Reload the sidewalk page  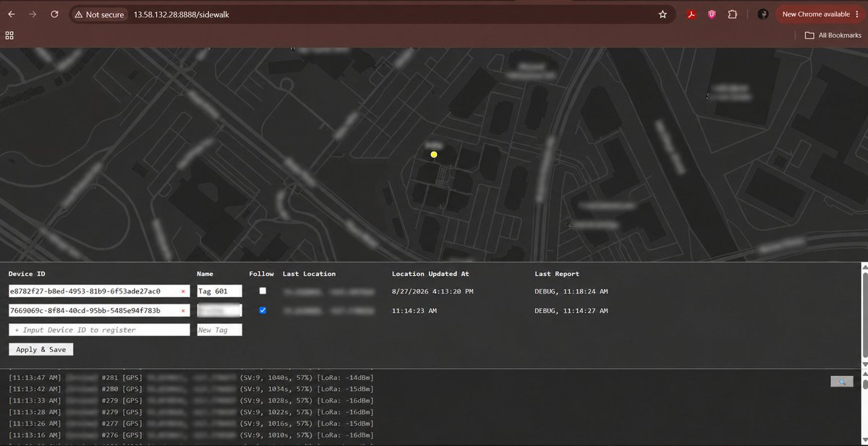pos(54,14)
